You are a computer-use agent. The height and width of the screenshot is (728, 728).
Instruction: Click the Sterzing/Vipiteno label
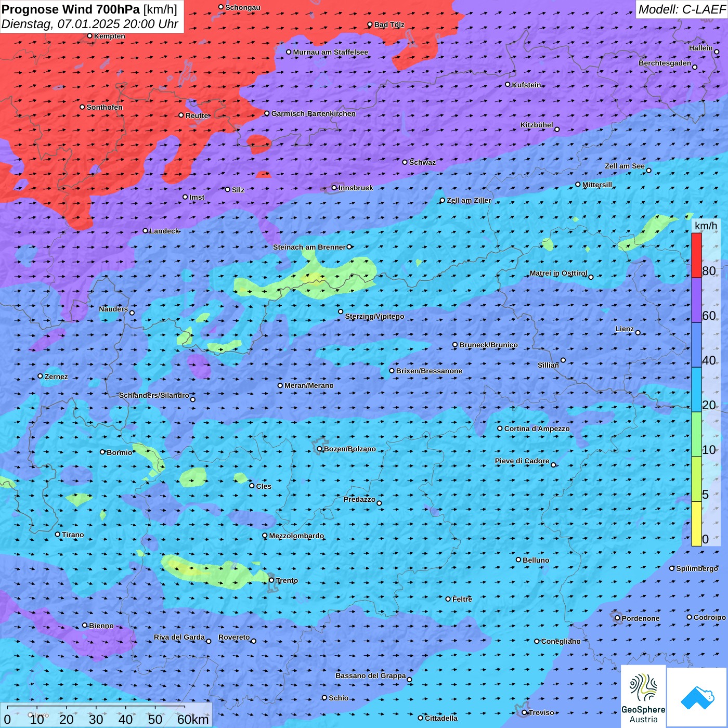[x=374, y=316]
